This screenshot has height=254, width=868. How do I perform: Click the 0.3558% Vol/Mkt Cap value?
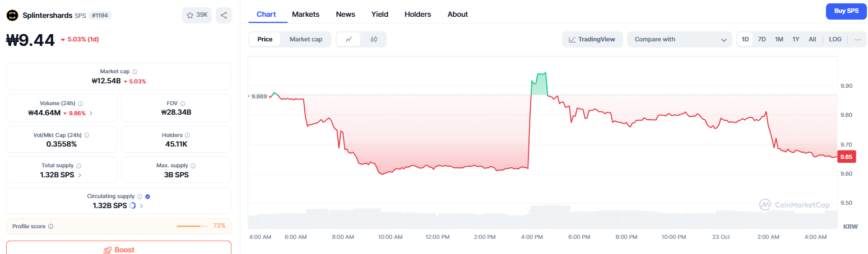coord(62,144)
